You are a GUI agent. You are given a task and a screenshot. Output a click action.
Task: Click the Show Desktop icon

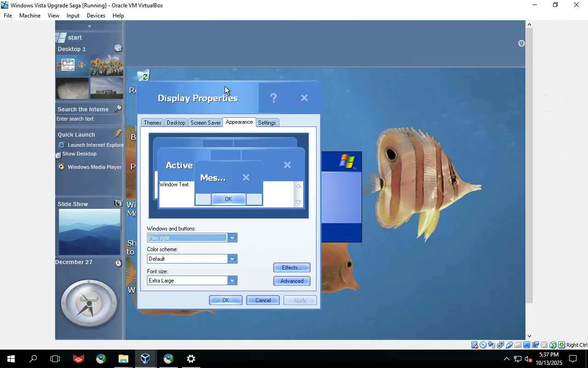[58, 155]
